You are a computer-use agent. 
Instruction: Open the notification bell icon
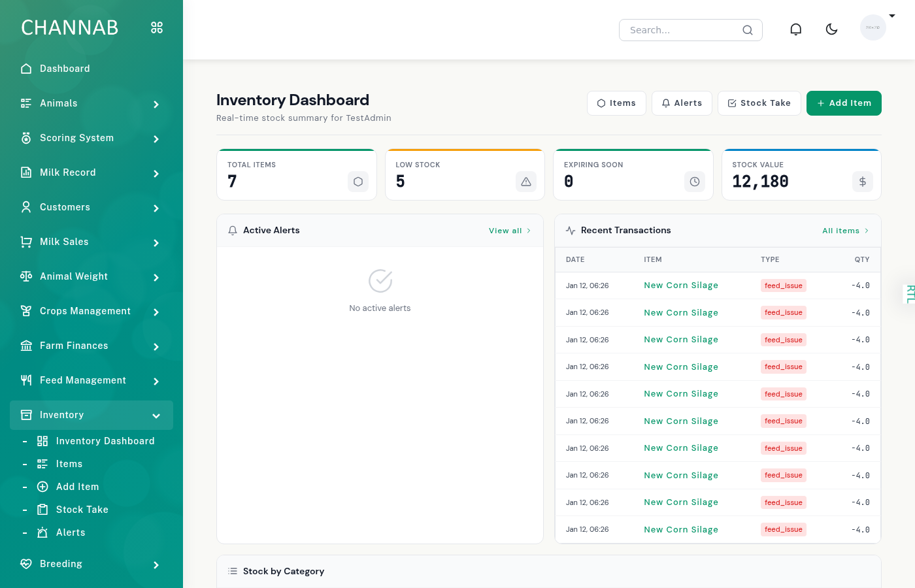[795, 29]
